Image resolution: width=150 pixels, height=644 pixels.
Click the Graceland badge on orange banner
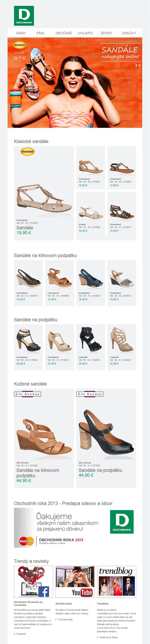point(20,45)
